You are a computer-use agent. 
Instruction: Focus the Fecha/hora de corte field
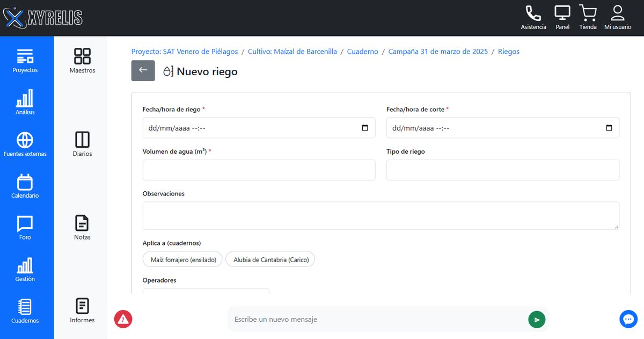[503, 128]
